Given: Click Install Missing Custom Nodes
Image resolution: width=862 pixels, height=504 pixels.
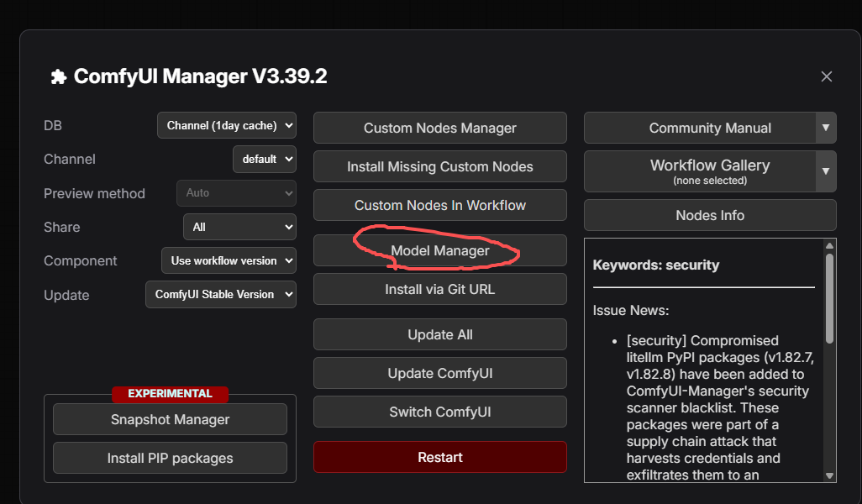Looking at the screenshot, I should [x=439, y=166].
